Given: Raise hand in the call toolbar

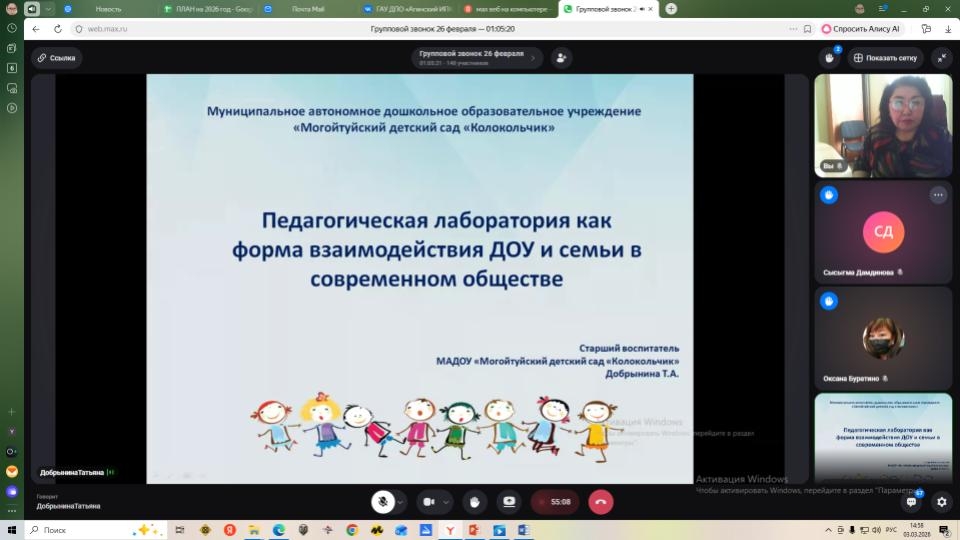Looking at the screenshot, I should click(476, 502).
